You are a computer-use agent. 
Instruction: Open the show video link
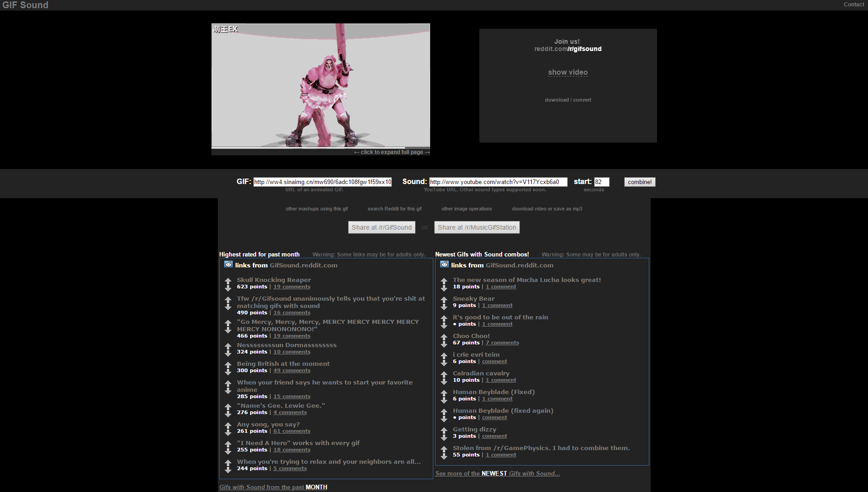(x=568, y=72)
